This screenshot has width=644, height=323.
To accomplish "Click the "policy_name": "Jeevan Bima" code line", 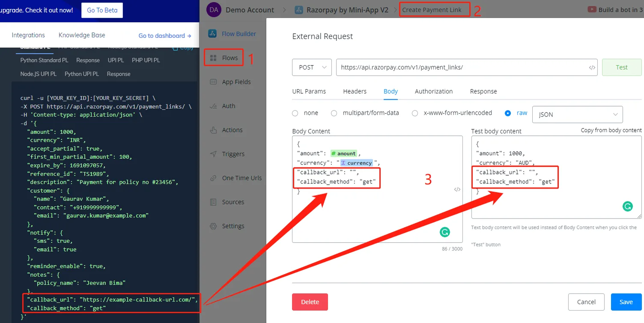I will point(80,283).
